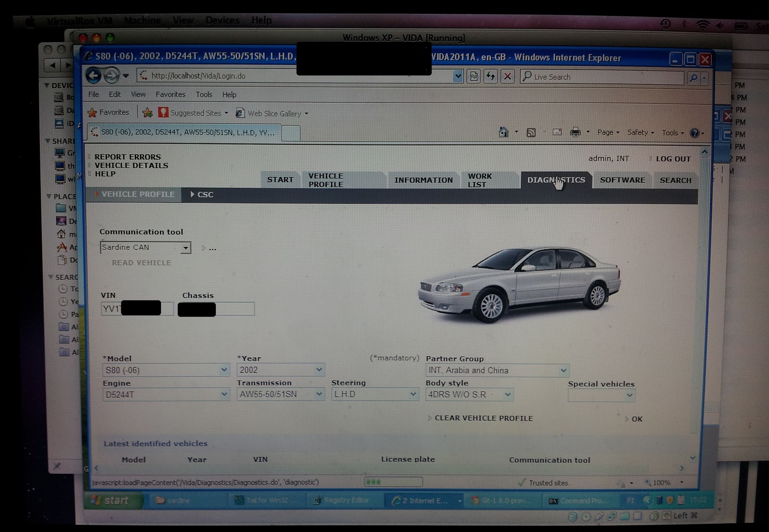Click the Windows XP start button
The width and height of the screenshot is (769, 532).
click(114, 500)
